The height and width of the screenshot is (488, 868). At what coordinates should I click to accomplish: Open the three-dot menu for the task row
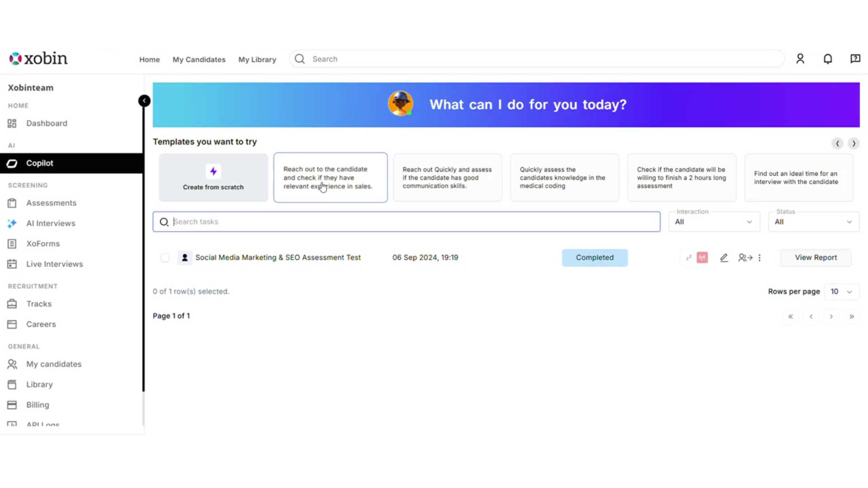[759, 258]
